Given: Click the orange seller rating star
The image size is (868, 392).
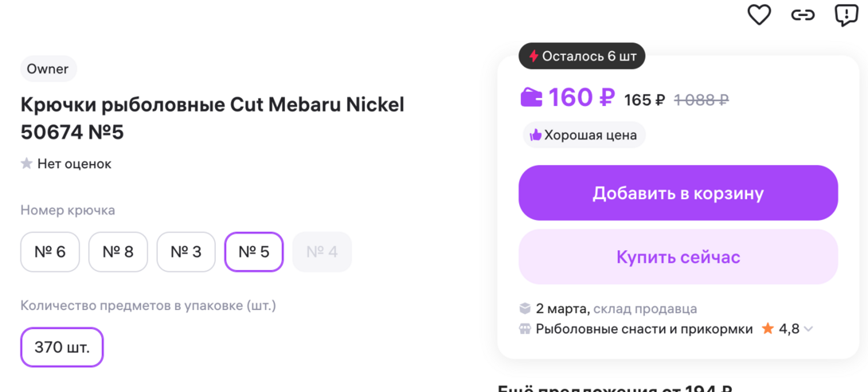Looking at the screenshot, I should click(768, 329).
